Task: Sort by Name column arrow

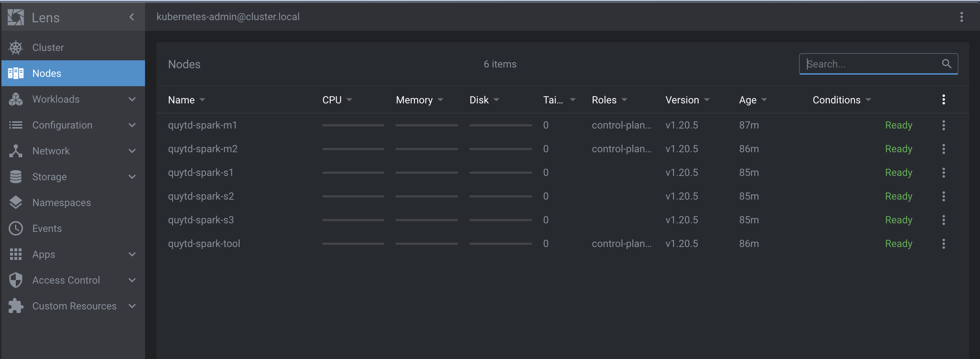Action: [x=202, y=100]
